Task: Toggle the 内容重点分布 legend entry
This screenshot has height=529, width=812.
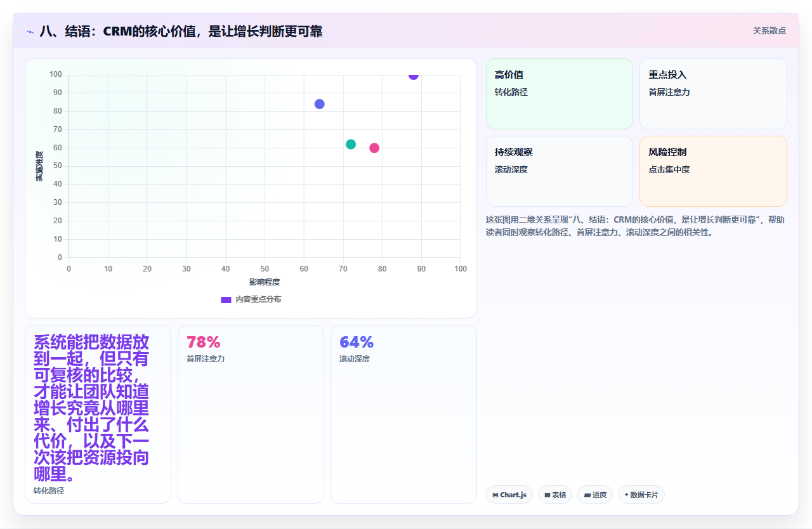Action: 251,299
